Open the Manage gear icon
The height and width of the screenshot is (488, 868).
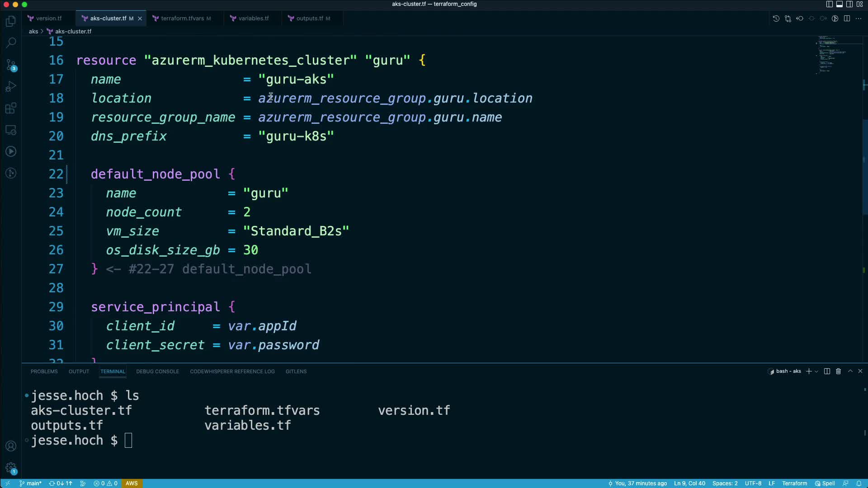11,468
